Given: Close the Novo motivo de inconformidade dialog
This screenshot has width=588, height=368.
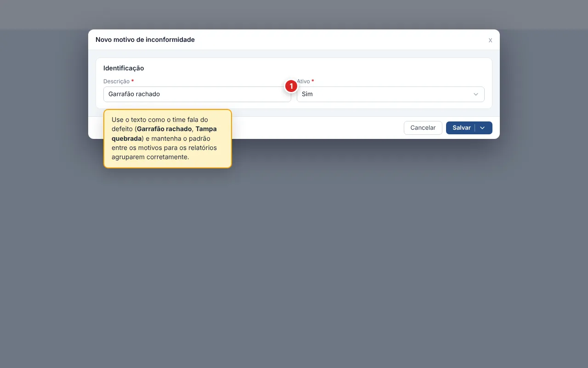Looking at the screenshot, I should [490, 40].
